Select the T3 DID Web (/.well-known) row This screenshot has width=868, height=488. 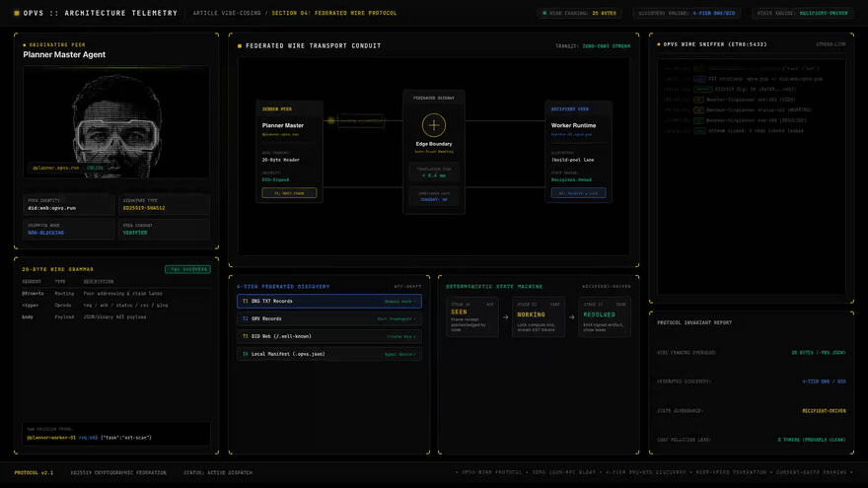click(x=329, y=336)
